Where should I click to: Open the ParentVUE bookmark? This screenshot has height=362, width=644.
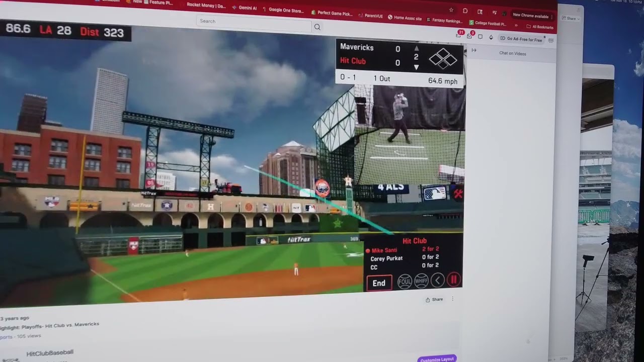click(x=370, y=16)
